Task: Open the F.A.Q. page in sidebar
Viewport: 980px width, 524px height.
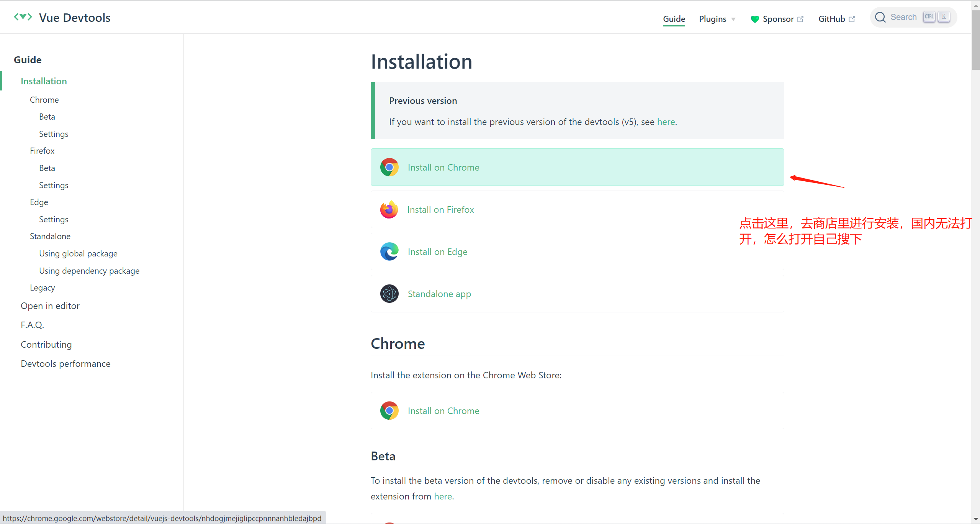Action: pyautogui.click(x=33, y=325)
